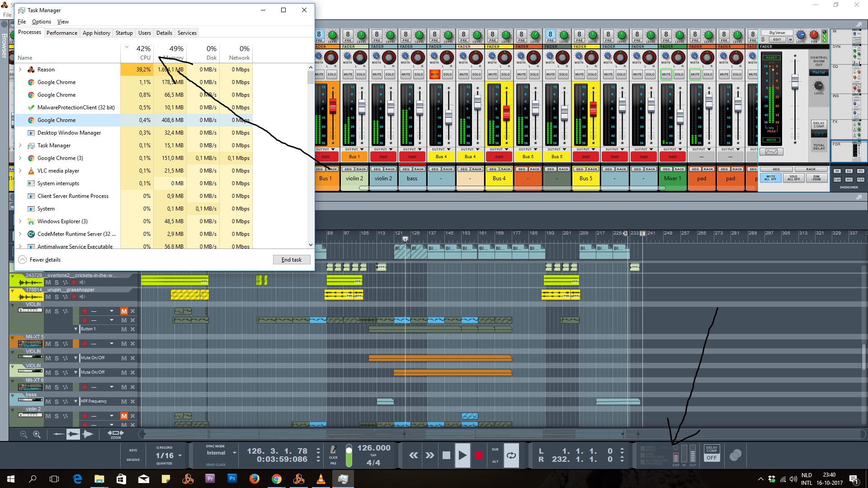The image size is (868, 488).
Task: Switch to the Services tab
Action: (x=187, y=33)
